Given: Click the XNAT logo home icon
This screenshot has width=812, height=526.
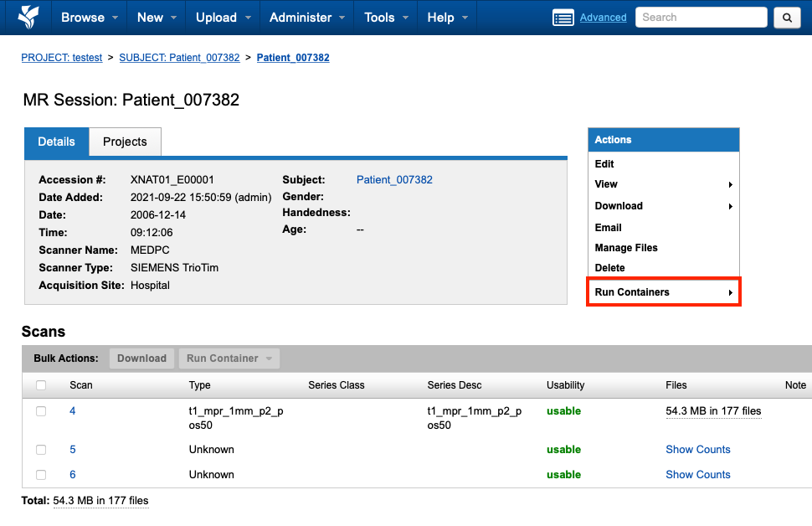Looking at the screenshot, I should click(28, 17).
